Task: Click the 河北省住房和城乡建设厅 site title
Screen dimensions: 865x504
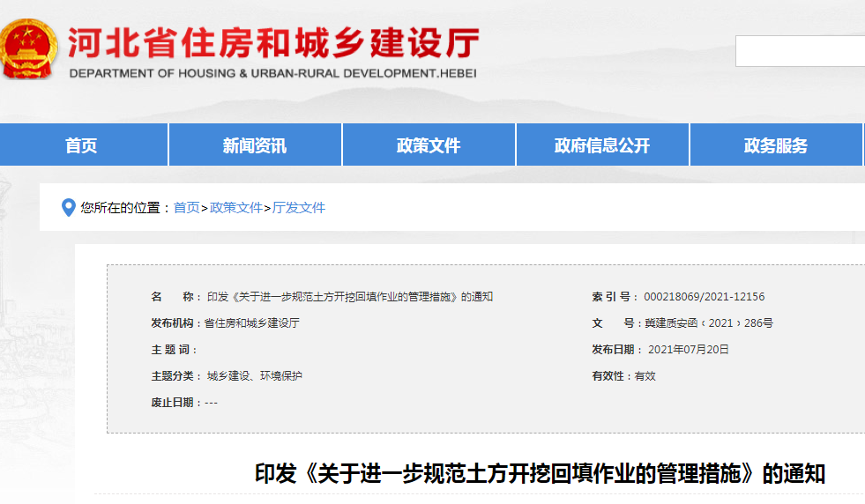Action: 273,43
